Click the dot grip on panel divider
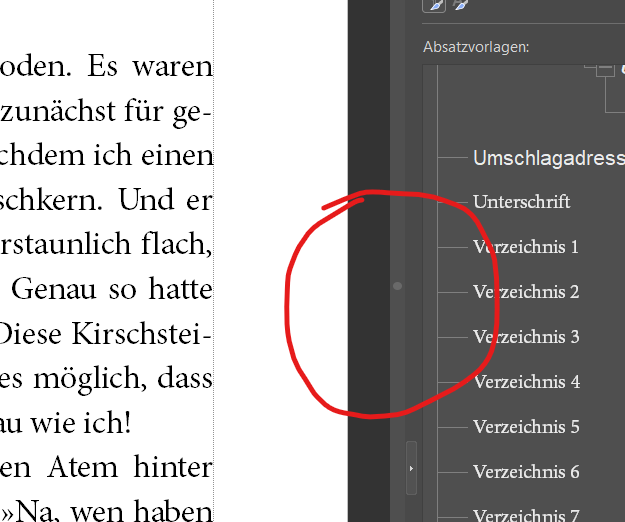Screen dimensions: 625x522 pyautogui.click(x=398, y=286)
